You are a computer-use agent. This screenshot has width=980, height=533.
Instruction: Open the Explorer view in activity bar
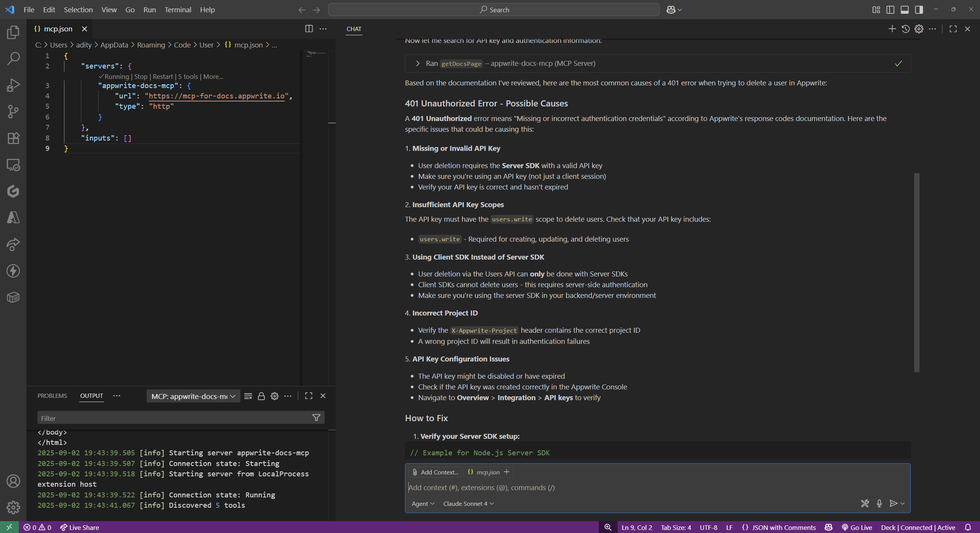tap(13, 32)
